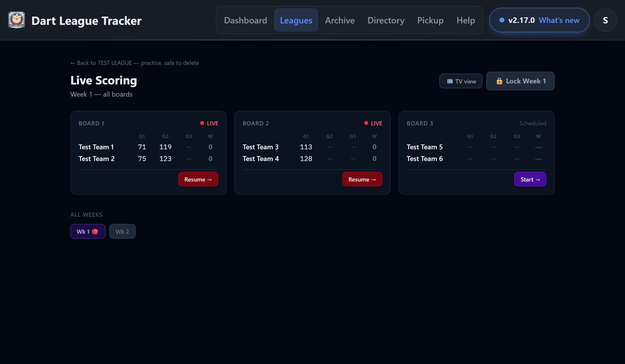The height and width of the screenshot is (364, 625).
Task: Click the padlock icon on Lock Week 1
Action: (x=499, y=81)
